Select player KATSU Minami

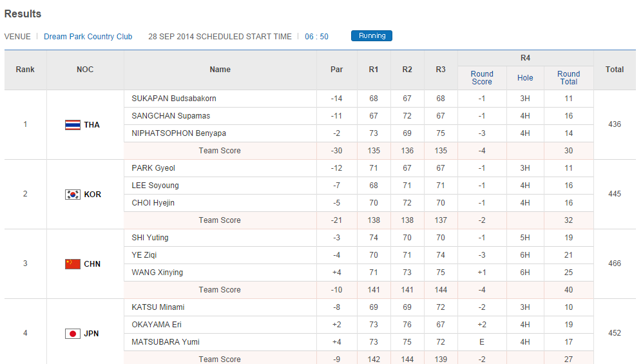[x=158, y=307]
